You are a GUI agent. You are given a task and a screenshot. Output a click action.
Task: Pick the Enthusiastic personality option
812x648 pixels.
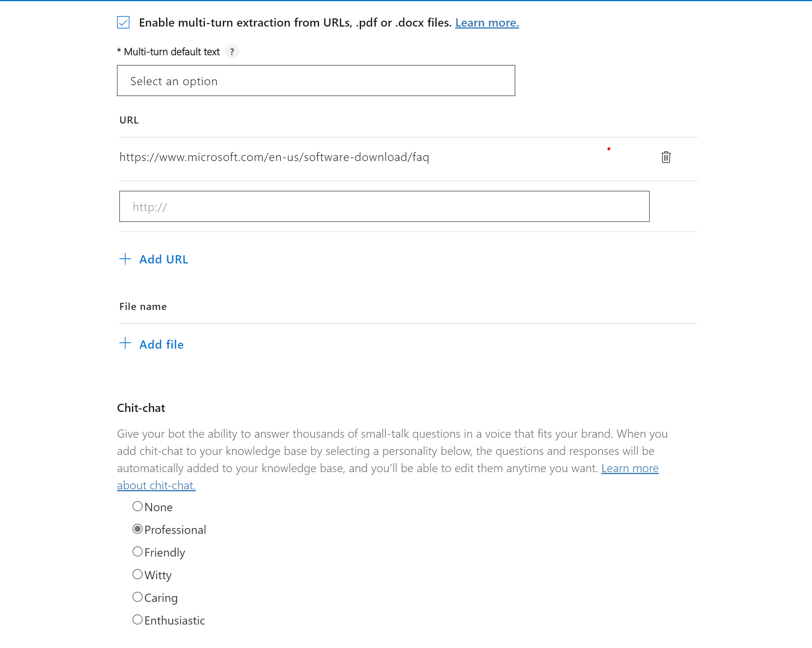pyautogui.click(x=138, y=620)
